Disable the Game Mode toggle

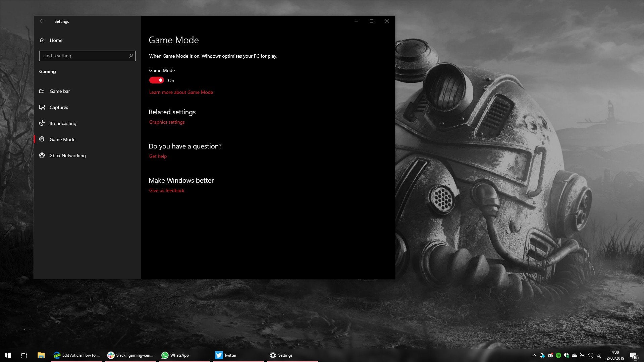157,80
